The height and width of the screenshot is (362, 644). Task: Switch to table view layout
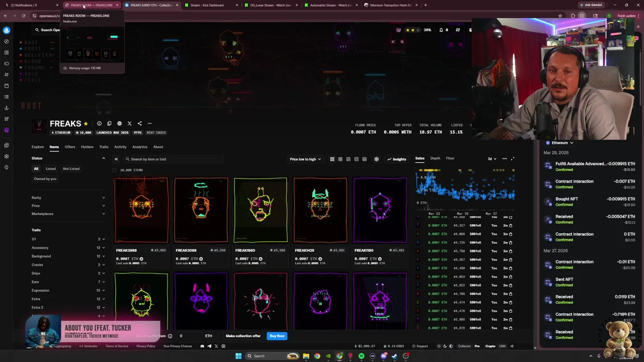click(x=364, y=159)
